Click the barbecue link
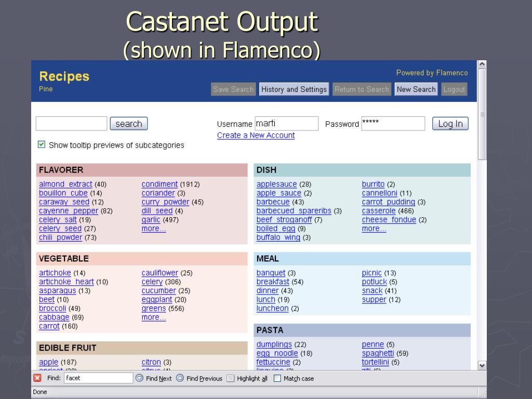This screenshot has width=532, height=399. [x=273, y=202]
